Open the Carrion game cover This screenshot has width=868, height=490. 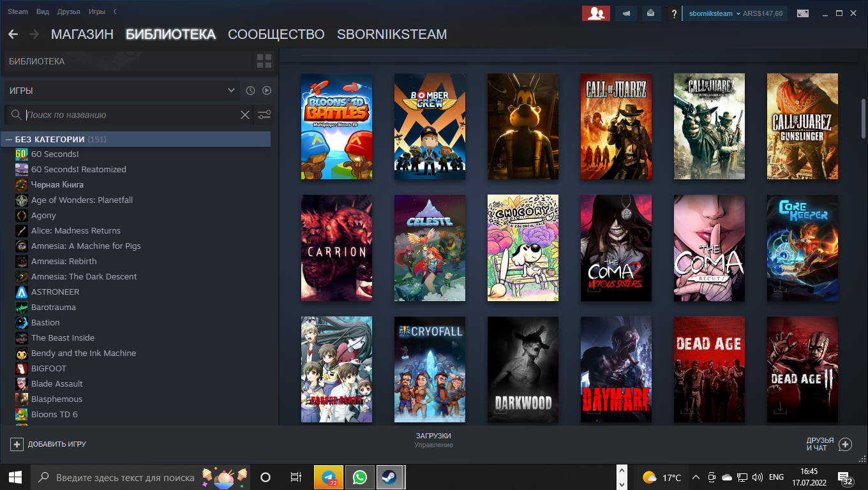pos(336,248)
